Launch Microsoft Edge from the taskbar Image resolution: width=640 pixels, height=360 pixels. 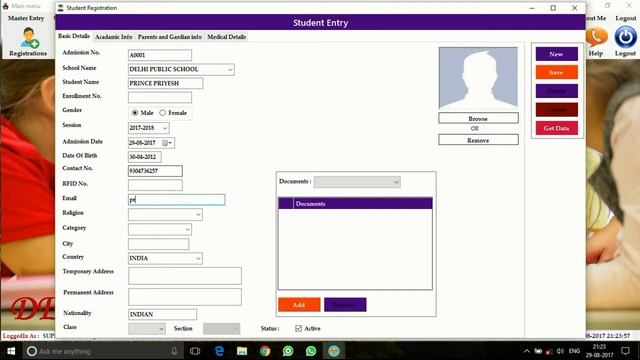coord(219,351)
